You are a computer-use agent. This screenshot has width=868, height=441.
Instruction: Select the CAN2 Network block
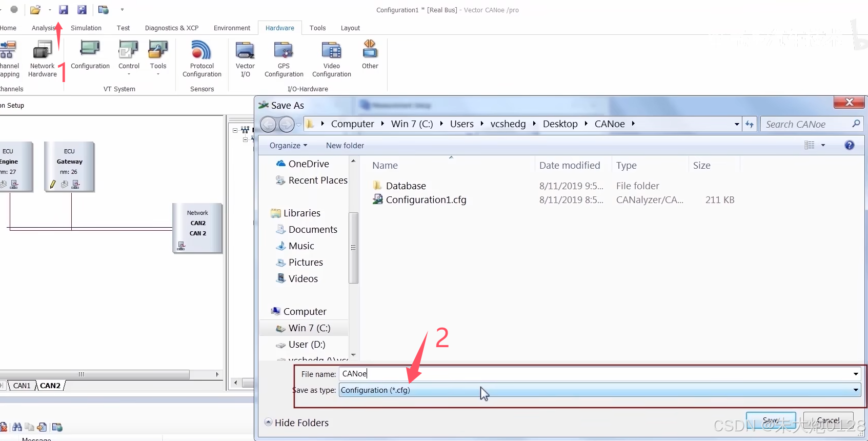pos(198,228)
